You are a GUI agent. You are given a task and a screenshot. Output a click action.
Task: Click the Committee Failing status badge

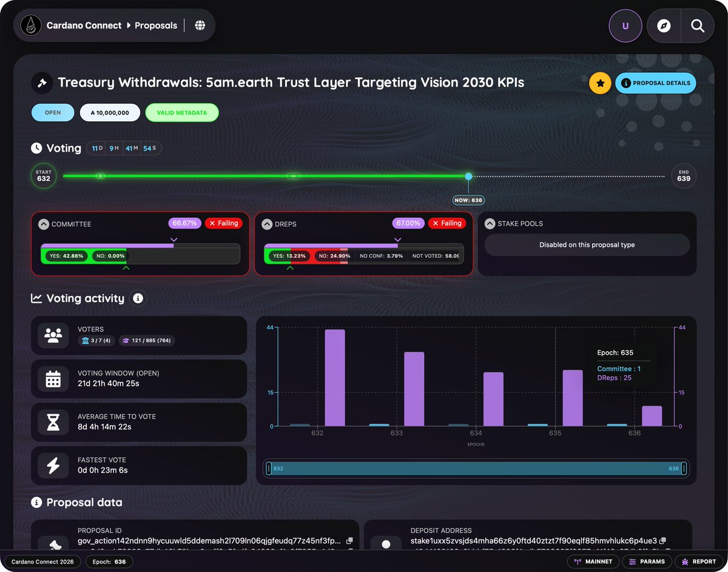tap(223, 223)
